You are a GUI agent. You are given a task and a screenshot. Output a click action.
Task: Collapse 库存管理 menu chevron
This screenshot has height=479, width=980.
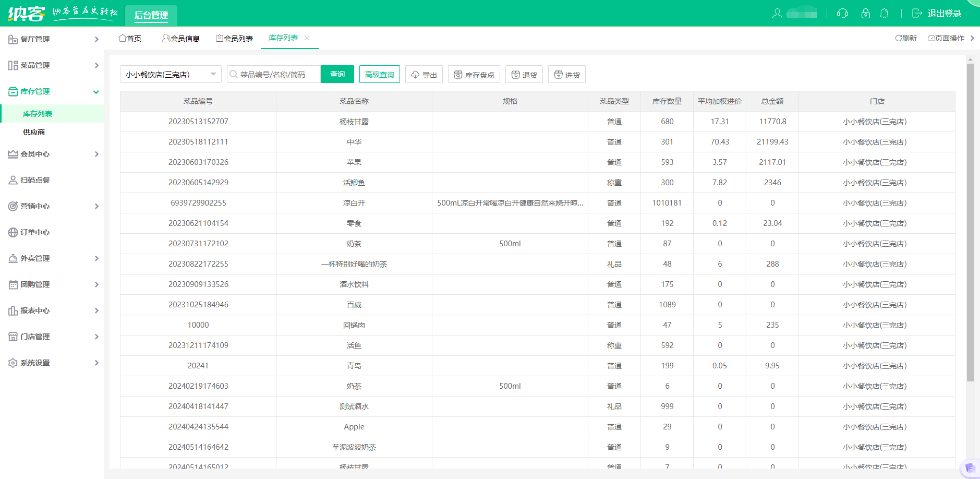pos(96,92)
